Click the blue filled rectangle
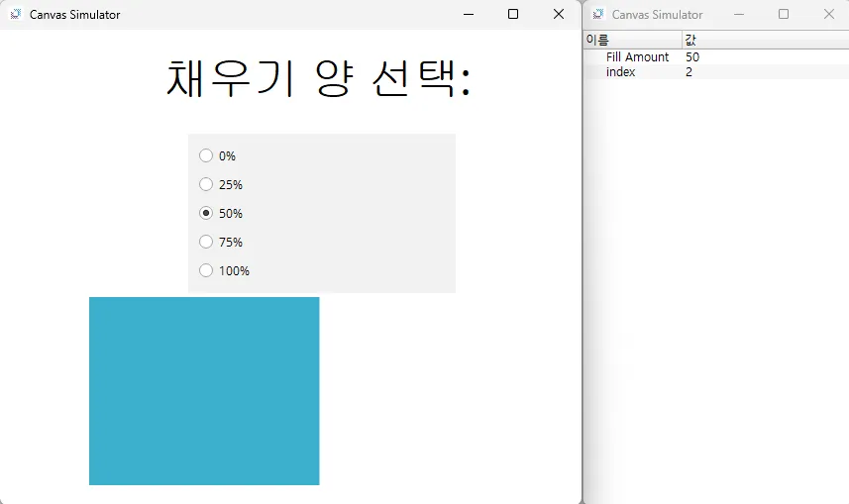 pos(204,391)
